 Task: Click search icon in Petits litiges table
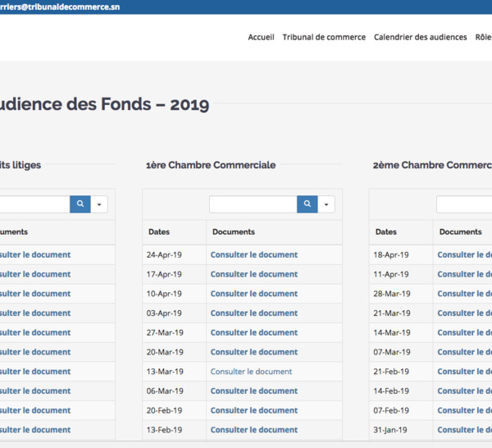click(x=80, y=204)
